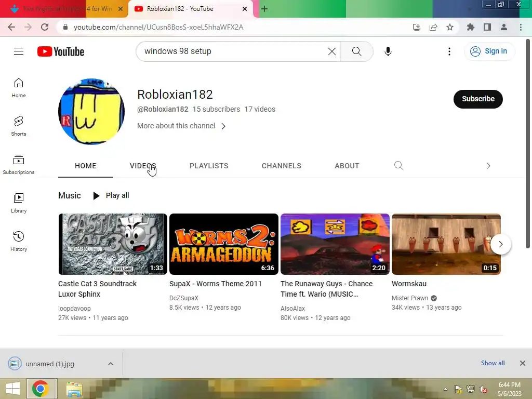Subscribe to Robloxian182
The image size is (532, 399).
click(x=478, y=99)
